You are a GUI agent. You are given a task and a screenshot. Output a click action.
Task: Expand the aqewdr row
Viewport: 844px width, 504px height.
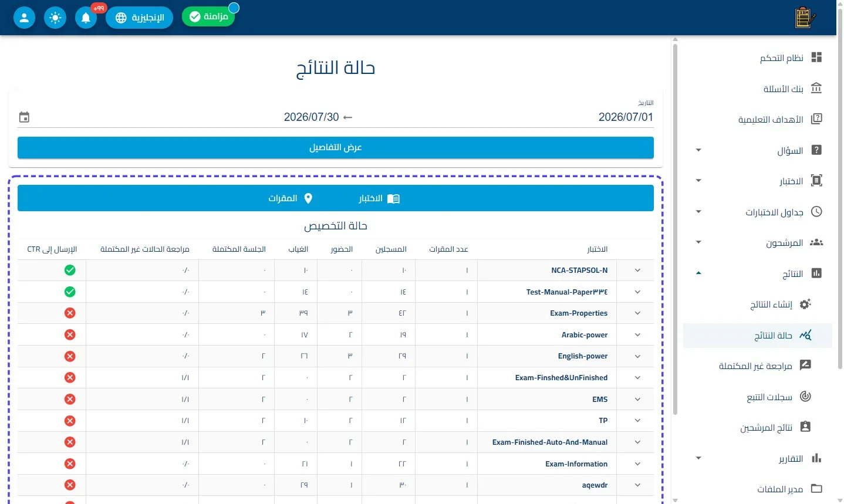pyautogui.click(x=637, y=485)
